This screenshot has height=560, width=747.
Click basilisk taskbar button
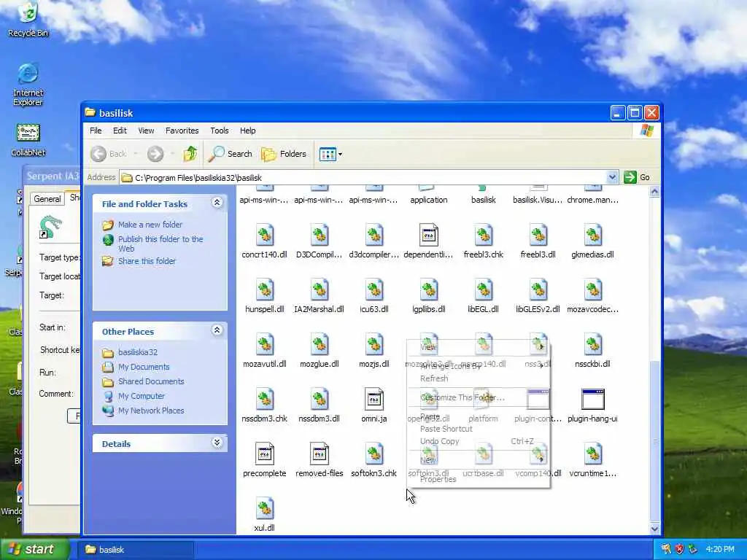coord(136,550)
